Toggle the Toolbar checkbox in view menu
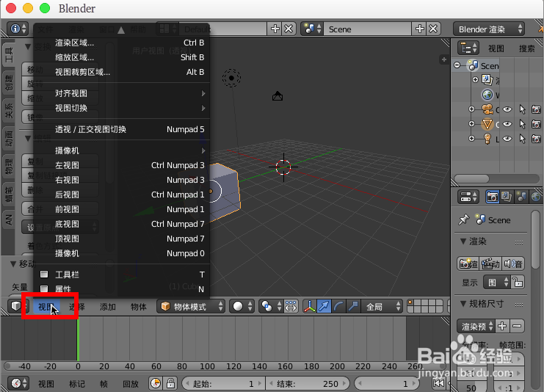This screenshot has width=544, height=392. [44, 275]
